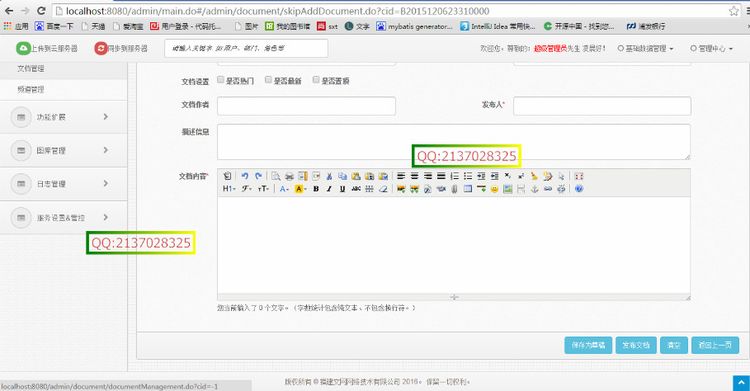Viewport: 750px width, 391px height.
Task: Apply strikethrough formatting
Action: (356, 189)
